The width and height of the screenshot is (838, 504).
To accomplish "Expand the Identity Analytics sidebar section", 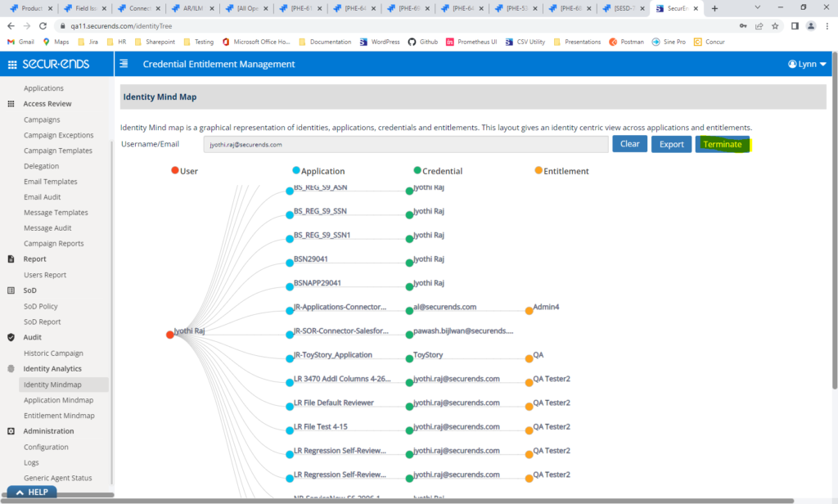I will click(52, 369).
